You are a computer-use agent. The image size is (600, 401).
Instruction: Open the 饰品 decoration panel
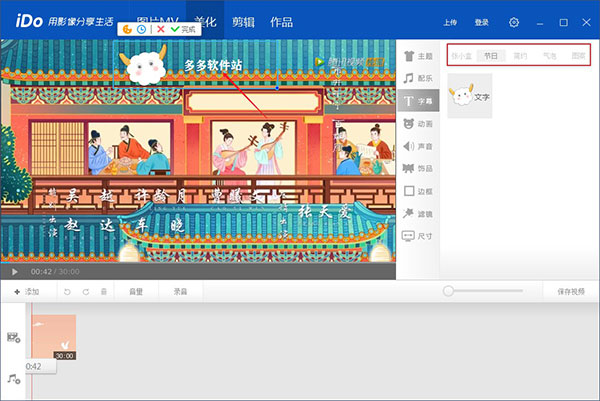click(x=418, y=168)
